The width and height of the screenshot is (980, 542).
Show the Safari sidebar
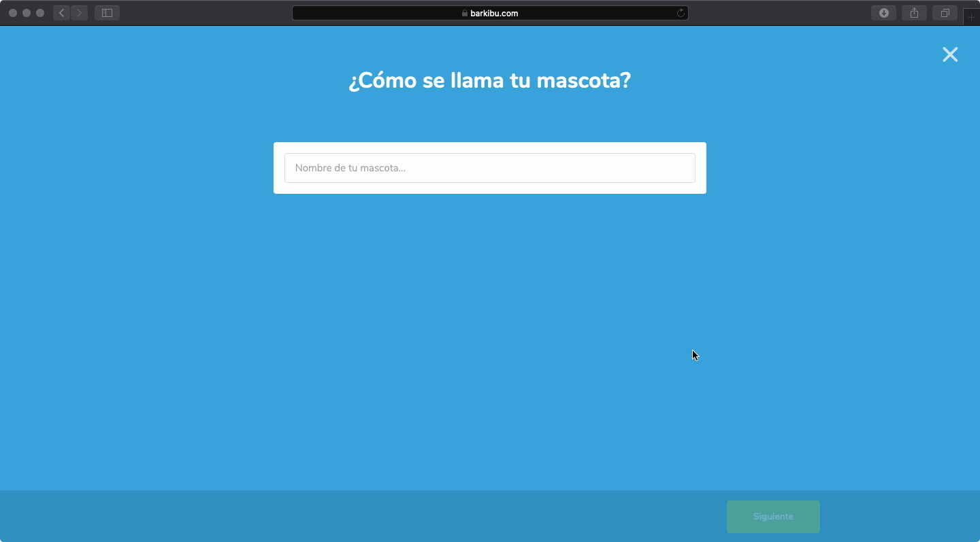(107, 13)
